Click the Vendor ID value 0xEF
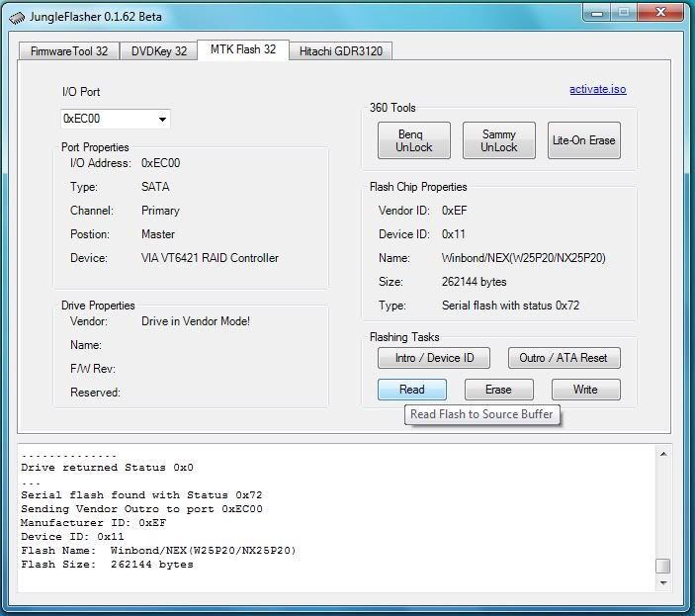This screenshot has width=695, height=616. click(455, 211)
